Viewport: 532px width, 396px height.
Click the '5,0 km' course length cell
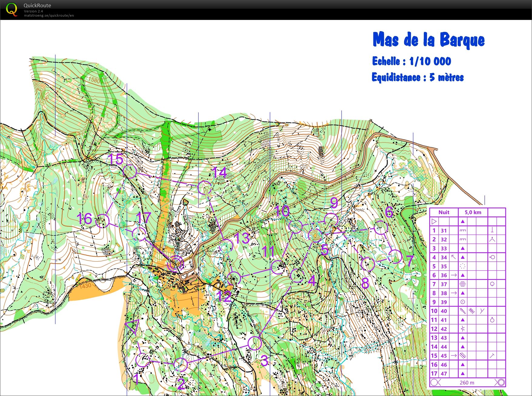tap(473, 212)
